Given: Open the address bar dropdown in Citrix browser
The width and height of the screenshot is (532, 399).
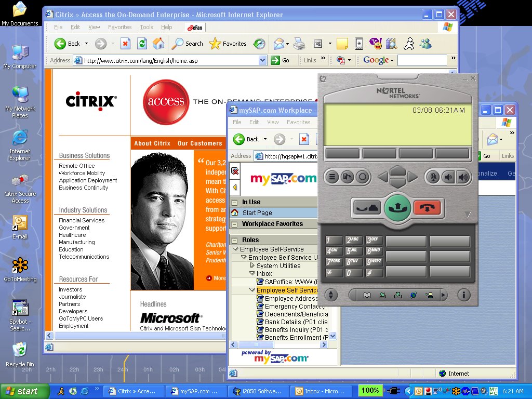Looking at the screenshot, I should tap(262, 60).
